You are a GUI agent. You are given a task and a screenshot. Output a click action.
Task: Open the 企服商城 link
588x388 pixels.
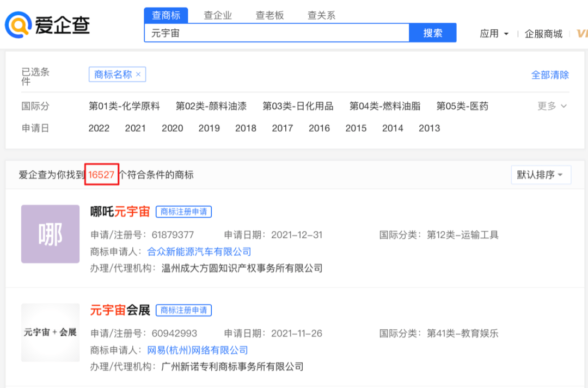(x=543, y=34)
